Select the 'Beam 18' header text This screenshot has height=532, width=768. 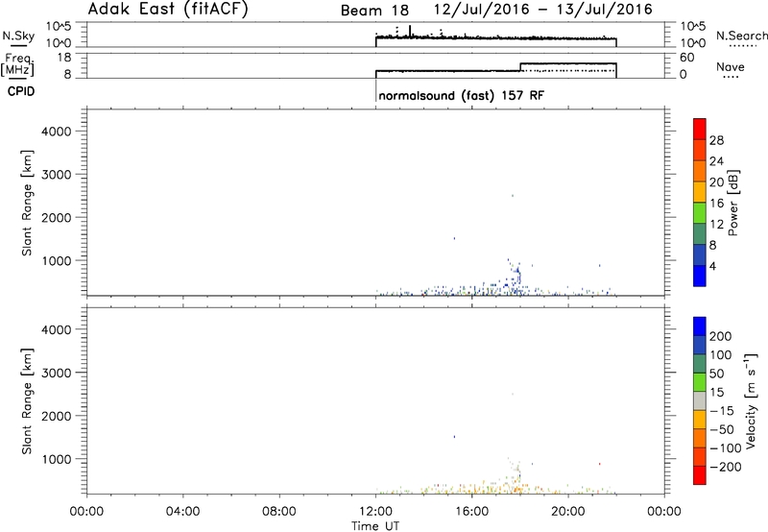click(x=374, y=11)
